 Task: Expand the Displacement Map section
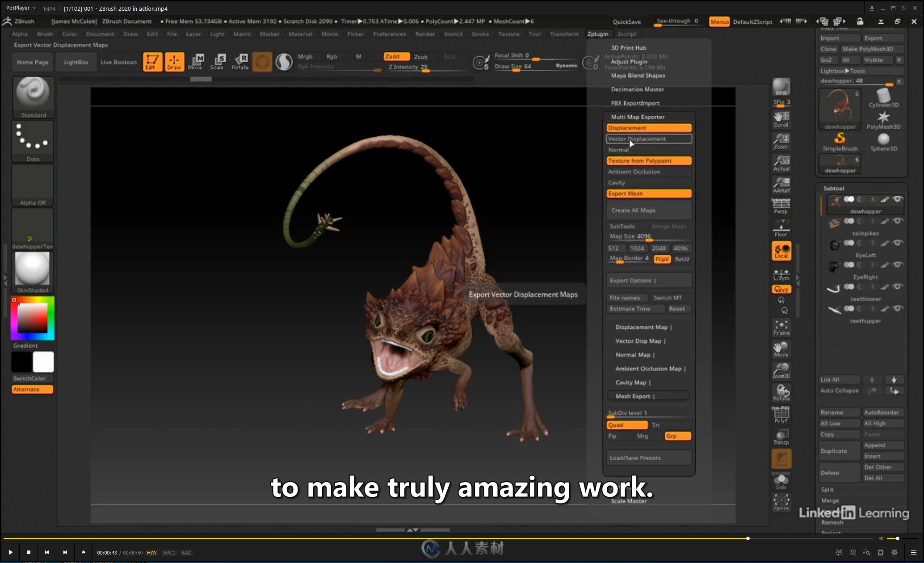649,327
